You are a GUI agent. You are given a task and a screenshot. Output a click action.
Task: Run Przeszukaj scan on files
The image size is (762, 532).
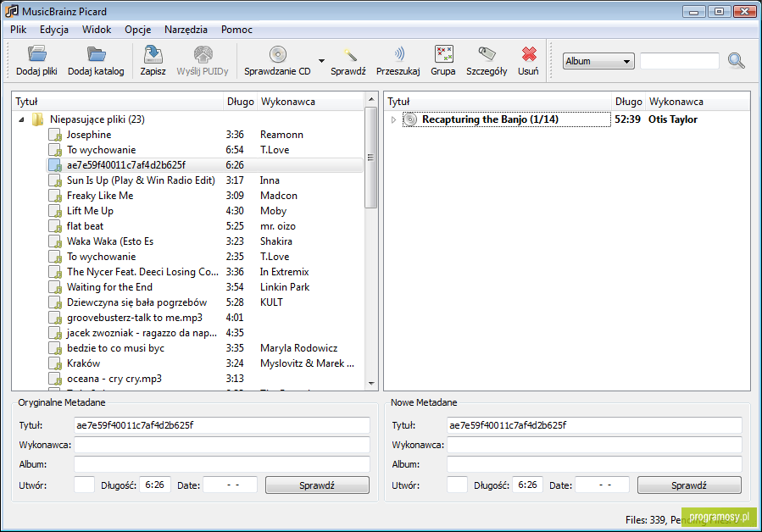pyautogui.click(x=398, y=54)
